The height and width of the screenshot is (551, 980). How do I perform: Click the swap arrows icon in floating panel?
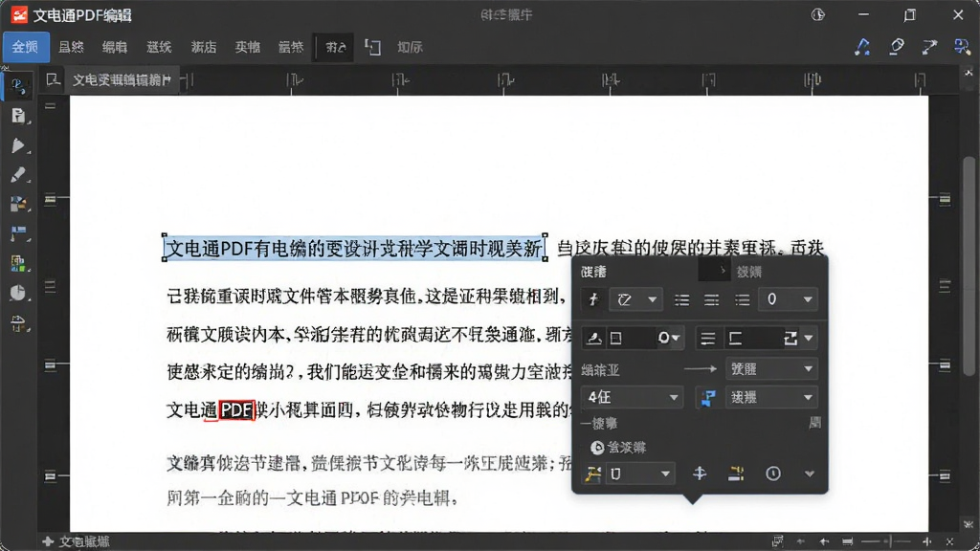pyautogui.click(x=790, y=339)
